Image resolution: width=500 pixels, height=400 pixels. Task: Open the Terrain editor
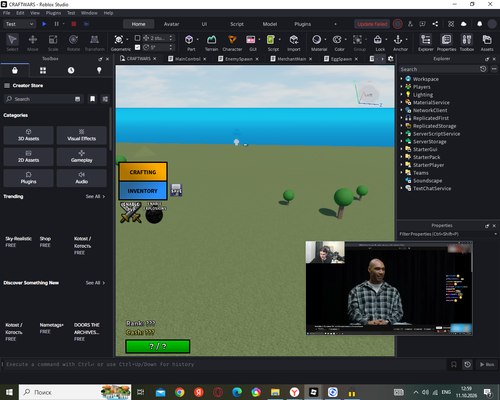[x=211, y=42]
